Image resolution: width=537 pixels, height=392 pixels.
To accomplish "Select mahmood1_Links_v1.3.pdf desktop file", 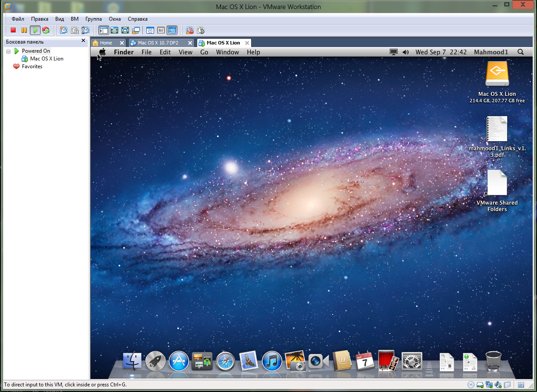I will [x=497, y=129].
